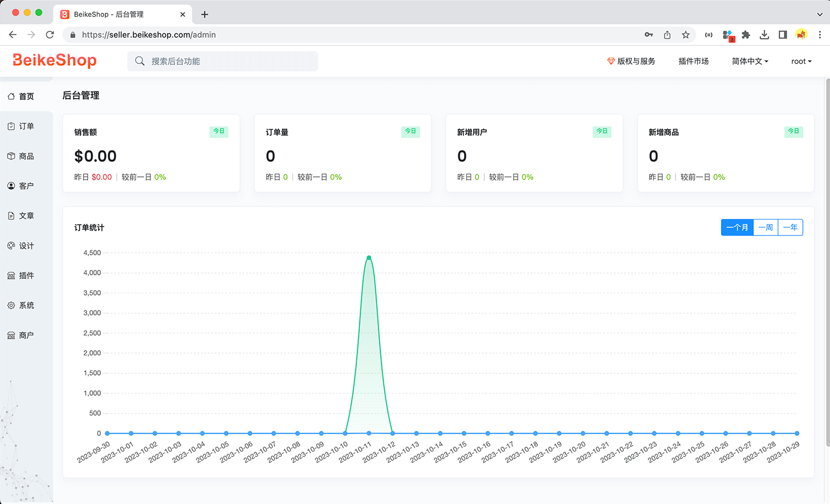Click the extension icon with red badge
The image size is (830, 504).
click(x=728, y=36)
